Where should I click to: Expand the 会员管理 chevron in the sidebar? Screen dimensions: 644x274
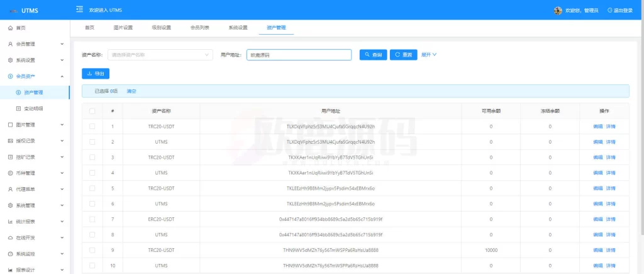pos(62,44)
